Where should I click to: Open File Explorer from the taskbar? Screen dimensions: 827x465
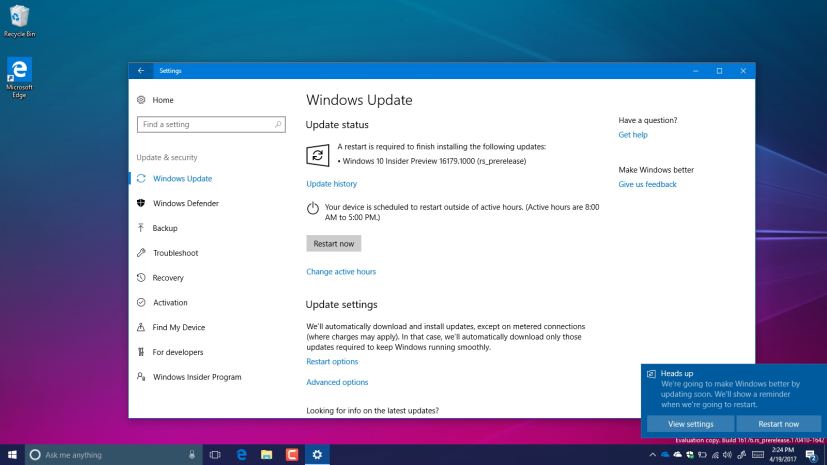pyautogui.click(x=266, y=454)
